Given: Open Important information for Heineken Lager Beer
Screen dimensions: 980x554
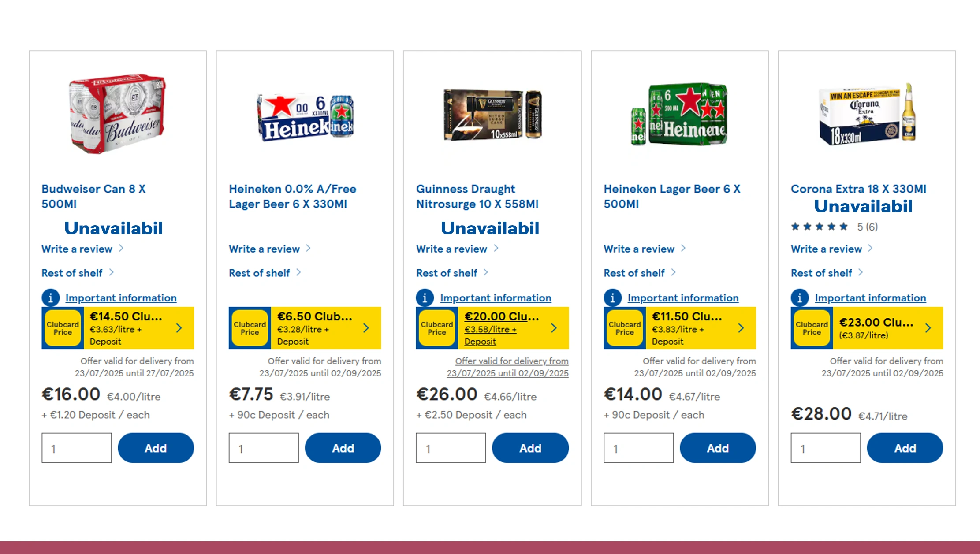Looking at the screenshot, I should pos(682,298).
